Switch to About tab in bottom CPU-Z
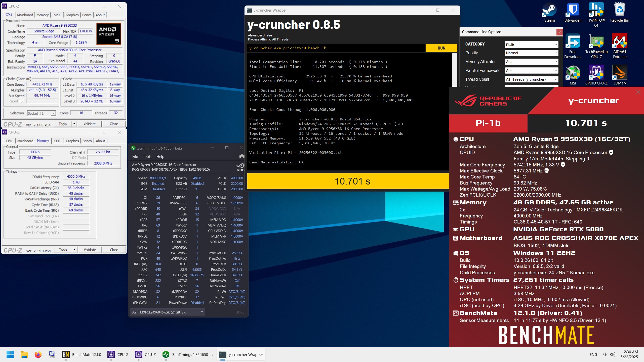 (100, 141)
